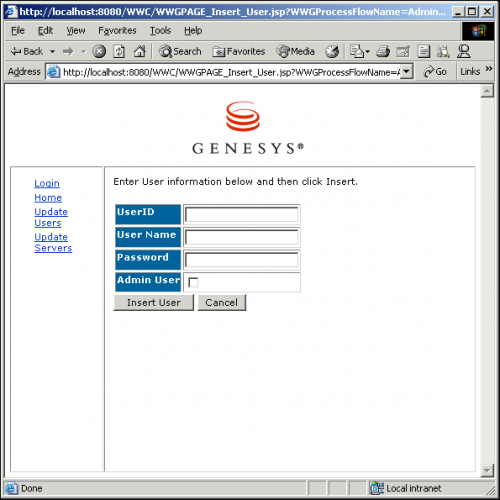Open the Search toolbar button
Screen dimensions: 500x500
pos(180,51)
